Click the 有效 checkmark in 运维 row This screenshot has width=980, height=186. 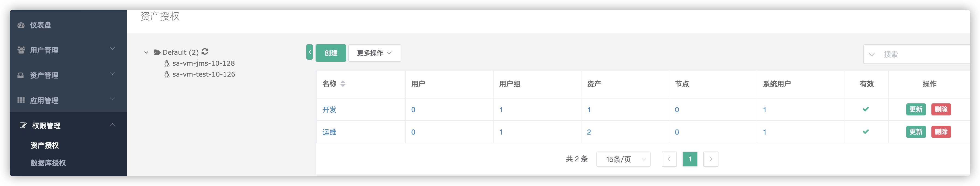tap(866, 132)
